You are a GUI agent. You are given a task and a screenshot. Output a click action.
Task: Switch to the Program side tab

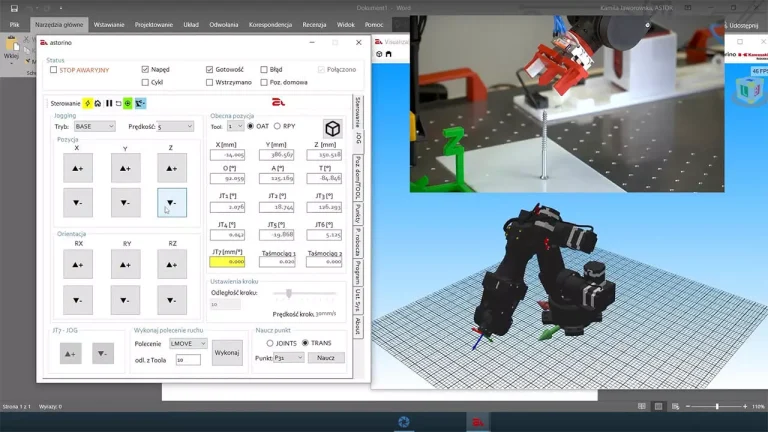(x=358, y=273)
